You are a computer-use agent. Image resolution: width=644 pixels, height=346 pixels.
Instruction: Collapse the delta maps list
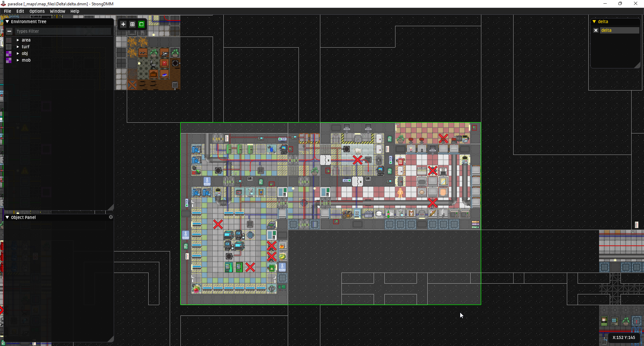point(594,21)
